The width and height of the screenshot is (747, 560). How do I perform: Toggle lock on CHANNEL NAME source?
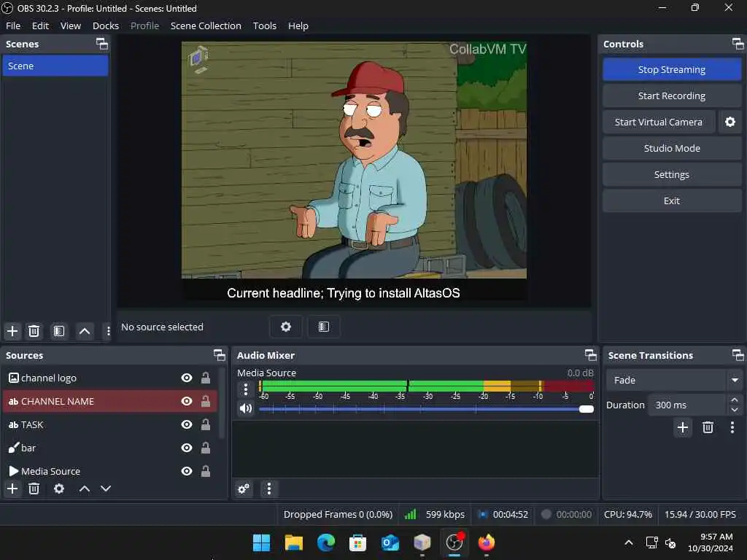205,402
